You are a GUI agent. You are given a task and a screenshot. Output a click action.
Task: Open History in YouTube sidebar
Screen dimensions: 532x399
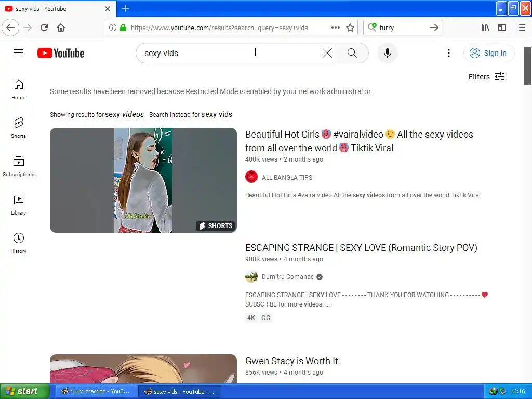tap(18, 243)
